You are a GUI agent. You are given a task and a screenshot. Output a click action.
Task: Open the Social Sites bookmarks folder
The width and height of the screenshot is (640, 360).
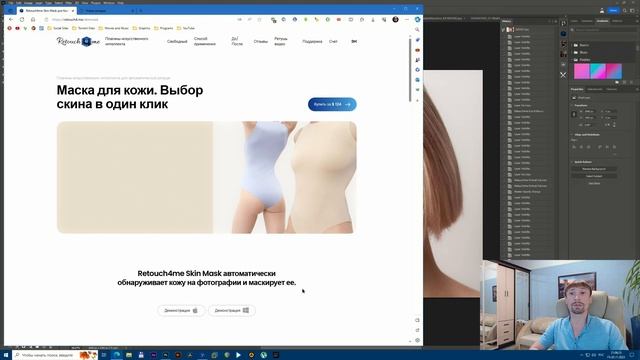coord(58,28)
